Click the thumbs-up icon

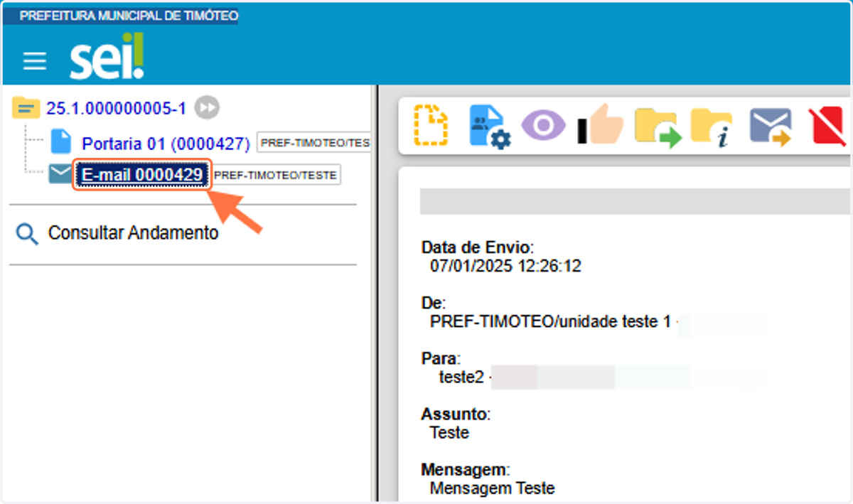tap(600, 125)
